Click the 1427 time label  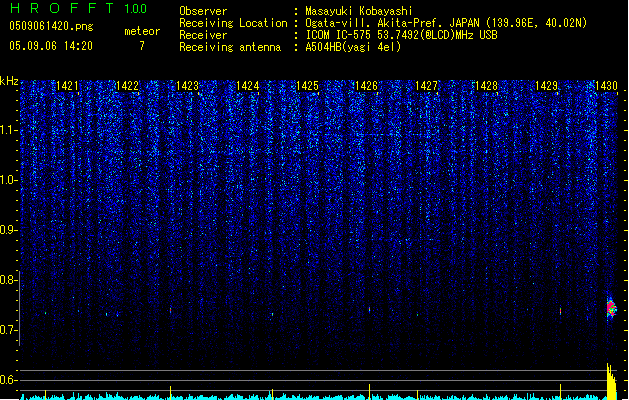(426, 86)
